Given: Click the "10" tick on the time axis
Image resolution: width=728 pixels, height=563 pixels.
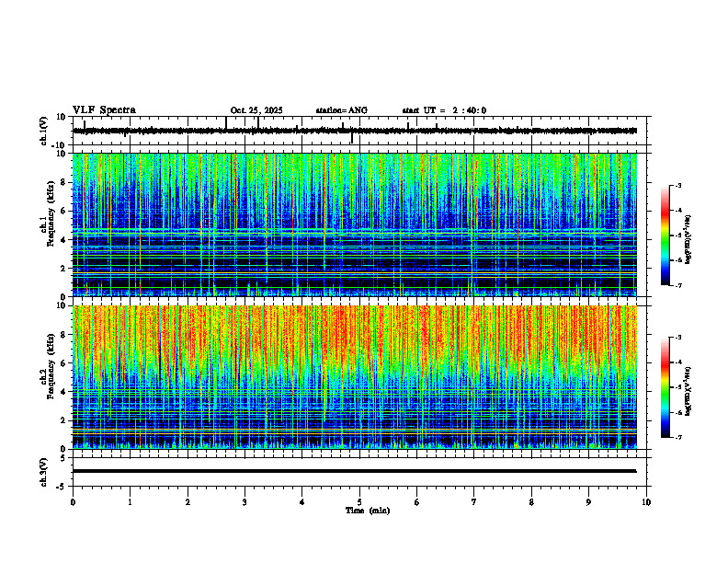Looking at the screenshot, I should [646, 502].
